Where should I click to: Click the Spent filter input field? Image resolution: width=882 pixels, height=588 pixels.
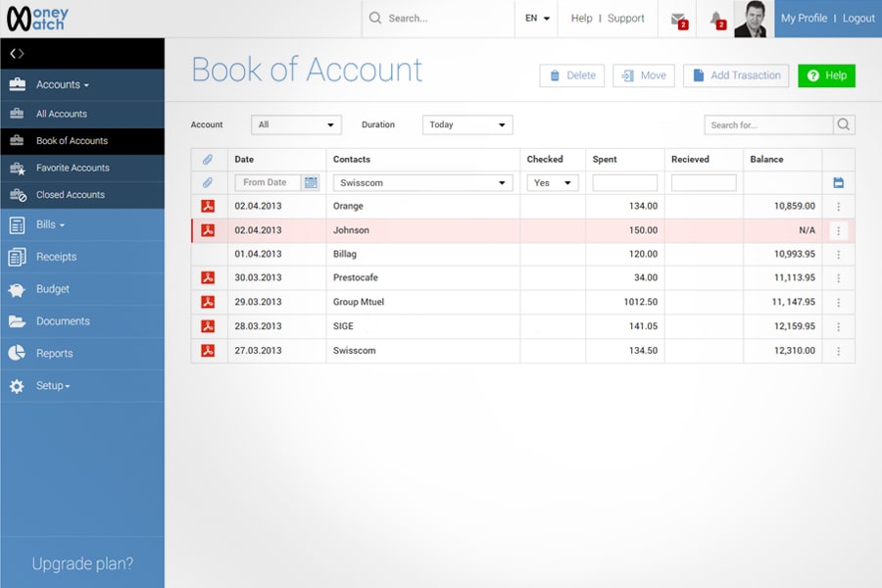click(624, 182)
